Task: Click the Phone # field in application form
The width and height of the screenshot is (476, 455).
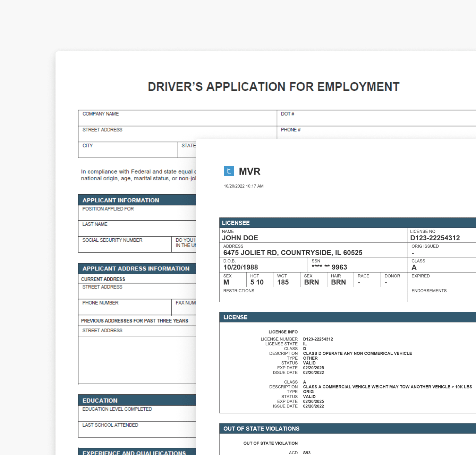Action: coord(376,132)
